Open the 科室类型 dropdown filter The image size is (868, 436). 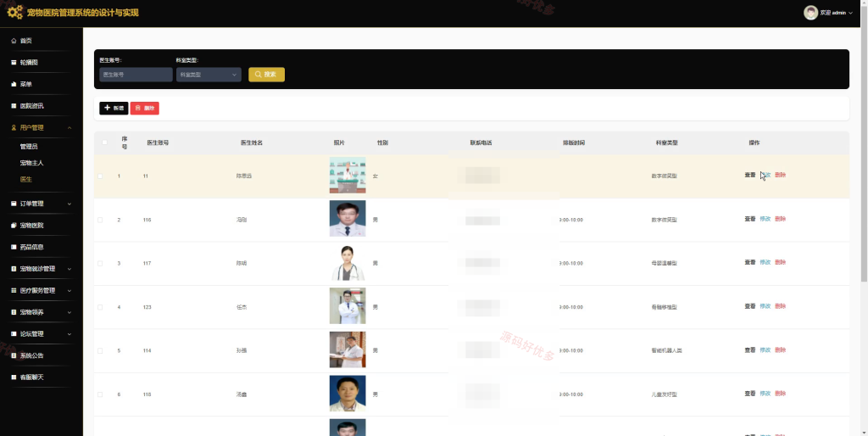(209, 75)
